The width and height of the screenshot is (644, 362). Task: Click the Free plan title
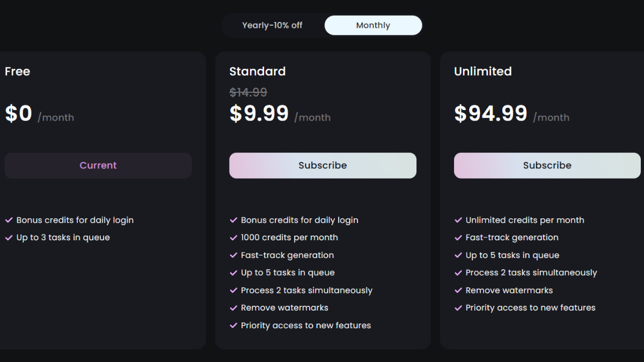[x=17, y=71]
